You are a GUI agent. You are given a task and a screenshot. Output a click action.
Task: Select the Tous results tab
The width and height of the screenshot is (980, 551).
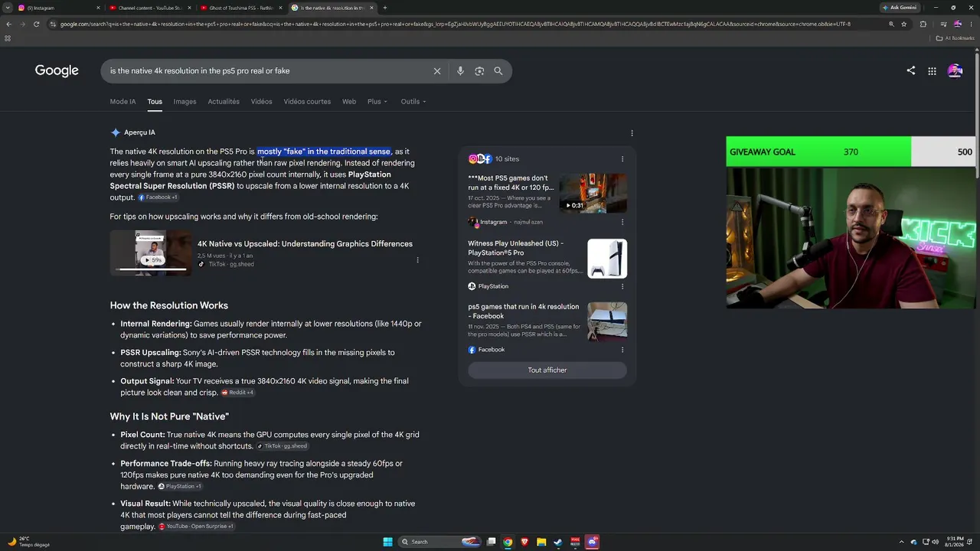[155, 102]
